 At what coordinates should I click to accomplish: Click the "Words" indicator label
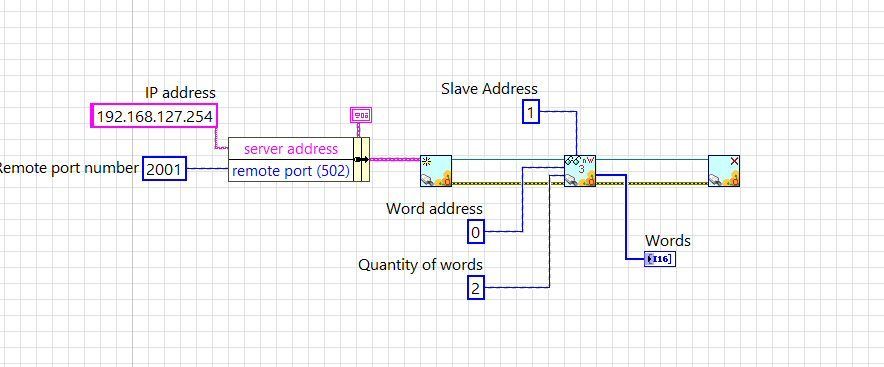point(668,241)
